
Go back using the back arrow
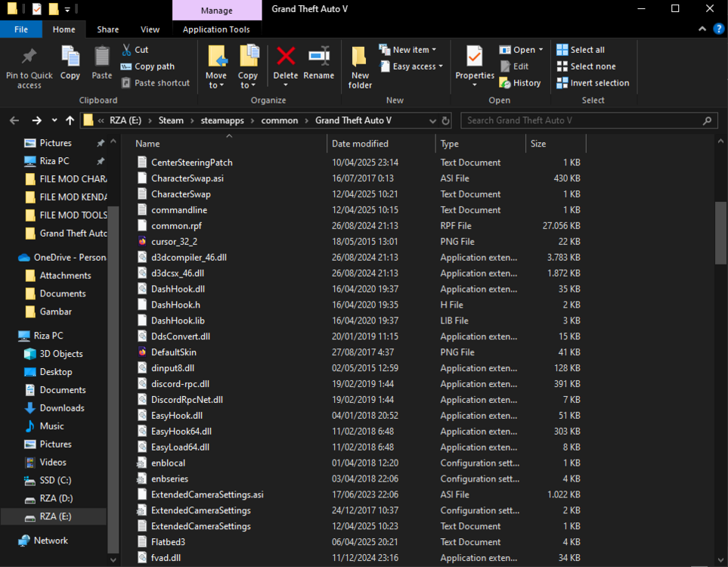(14, 120)
